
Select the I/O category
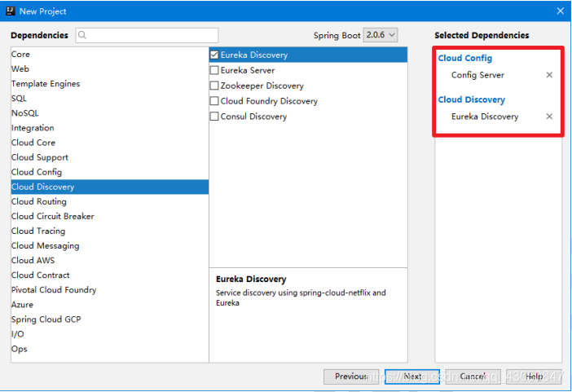pyautogui.click(x=110, y=334)
